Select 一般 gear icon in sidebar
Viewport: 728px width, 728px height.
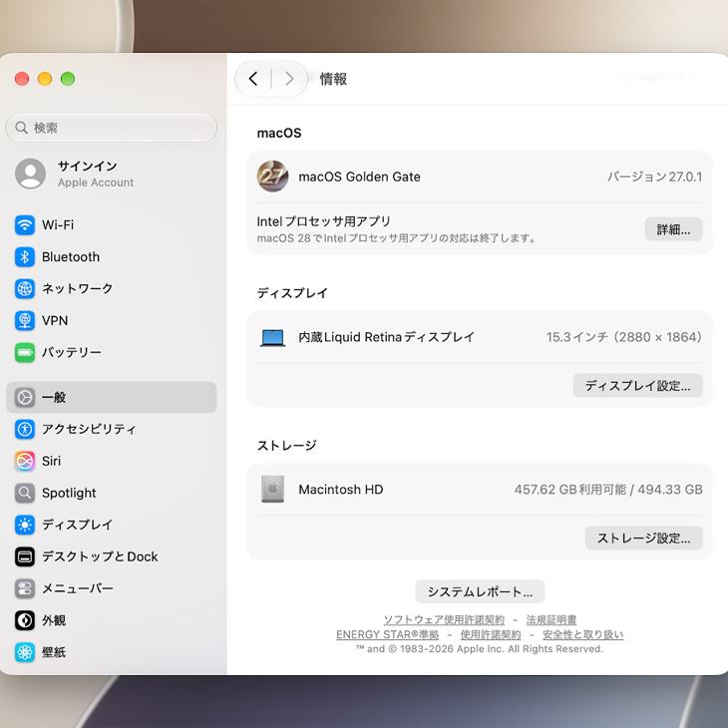[x=25, y=398]
